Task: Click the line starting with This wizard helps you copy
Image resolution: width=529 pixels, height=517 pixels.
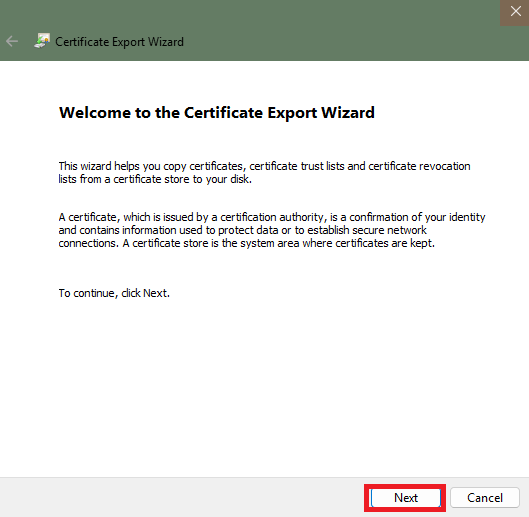Action: 264,166
